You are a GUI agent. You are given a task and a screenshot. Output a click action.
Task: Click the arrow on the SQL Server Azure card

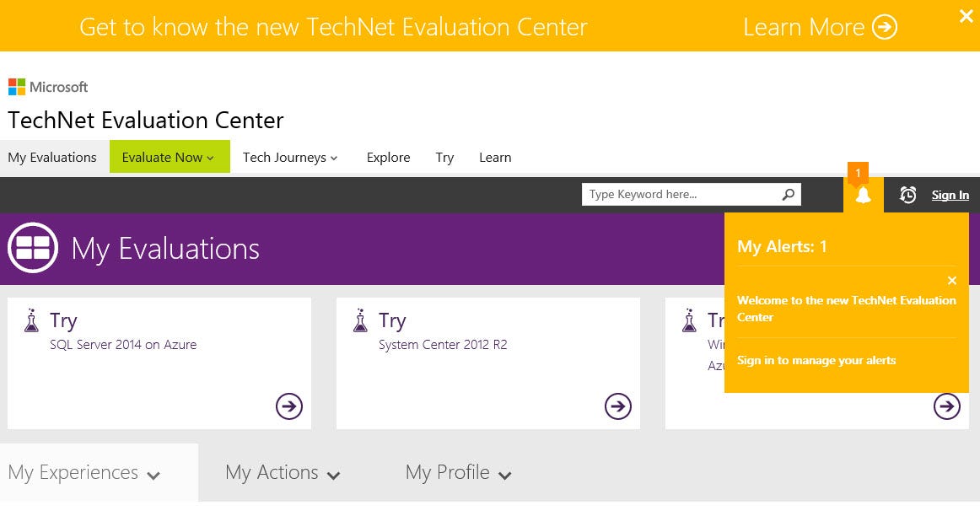289,406
